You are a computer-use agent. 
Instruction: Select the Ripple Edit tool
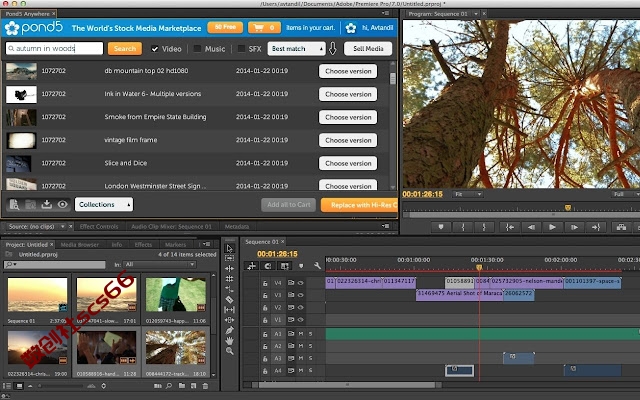click(230, 268)
